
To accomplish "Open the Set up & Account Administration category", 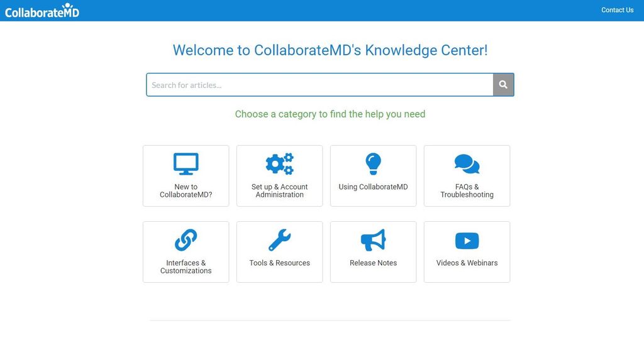I will (x=279, y=175).
